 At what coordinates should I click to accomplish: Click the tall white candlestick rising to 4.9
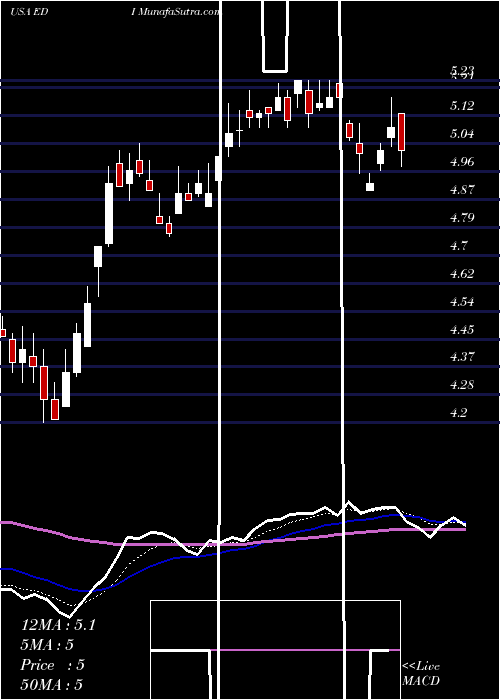click(x=109, y=214)
